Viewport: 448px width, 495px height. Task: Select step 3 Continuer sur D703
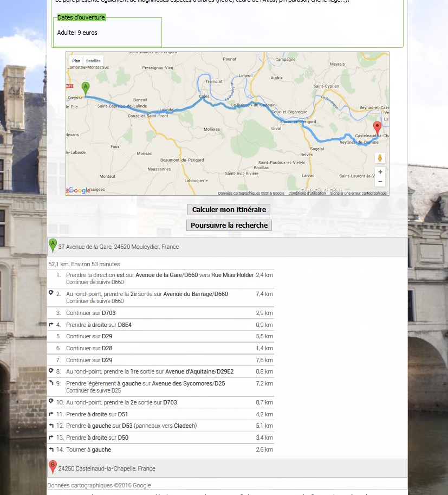160,313
